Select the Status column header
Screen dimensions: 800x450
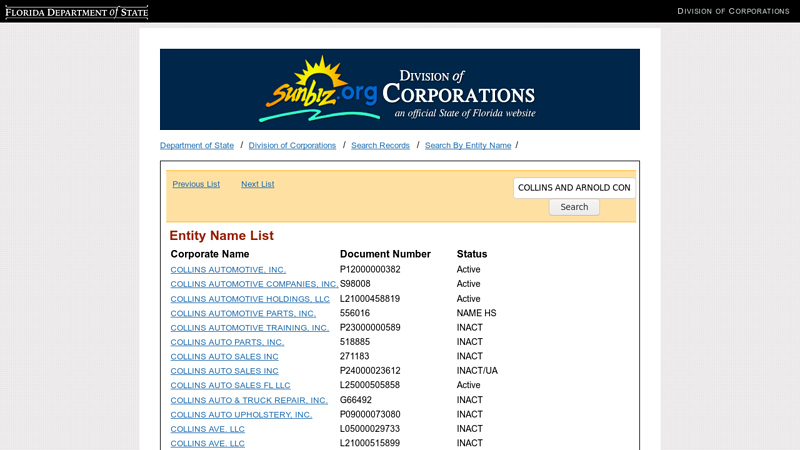point(472,254)
